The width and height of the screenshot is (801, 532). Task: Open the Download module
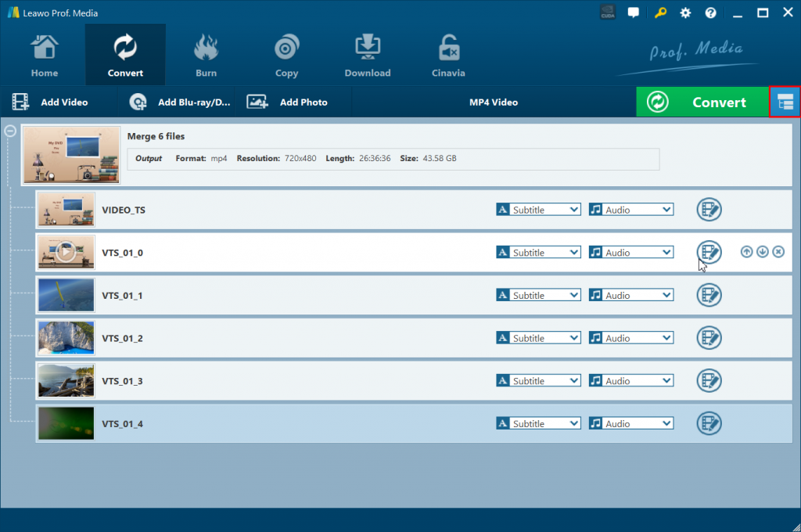(x=368, y=56)
